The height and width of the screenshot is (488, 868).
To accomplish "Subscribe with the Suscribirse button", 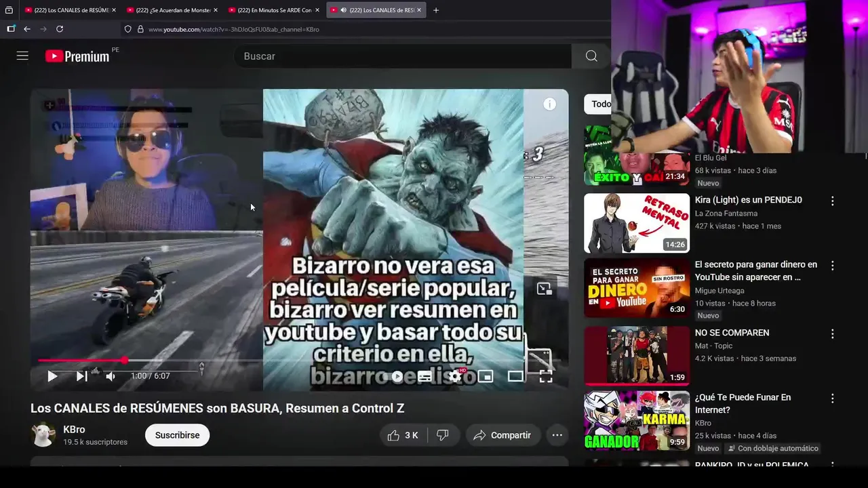I will pyautogui.click(x=177, y=435).
